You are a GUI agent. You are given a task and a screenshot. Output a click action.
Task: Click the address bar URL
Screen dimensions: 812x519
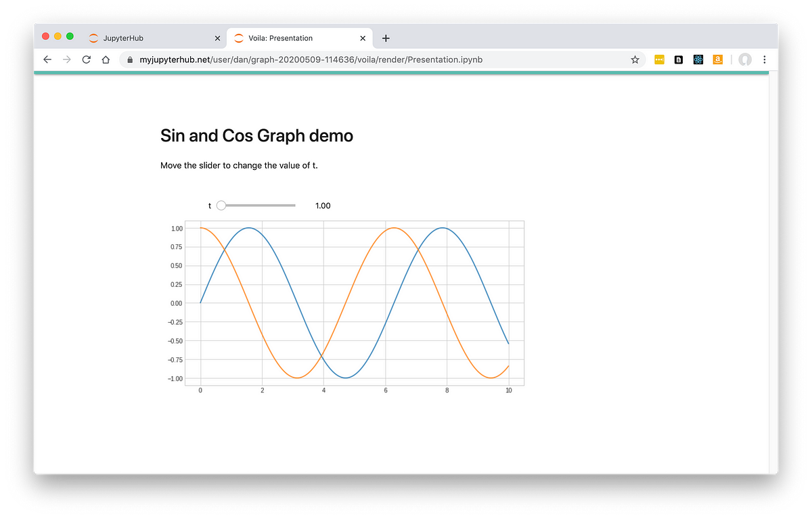tap(311, 60)
